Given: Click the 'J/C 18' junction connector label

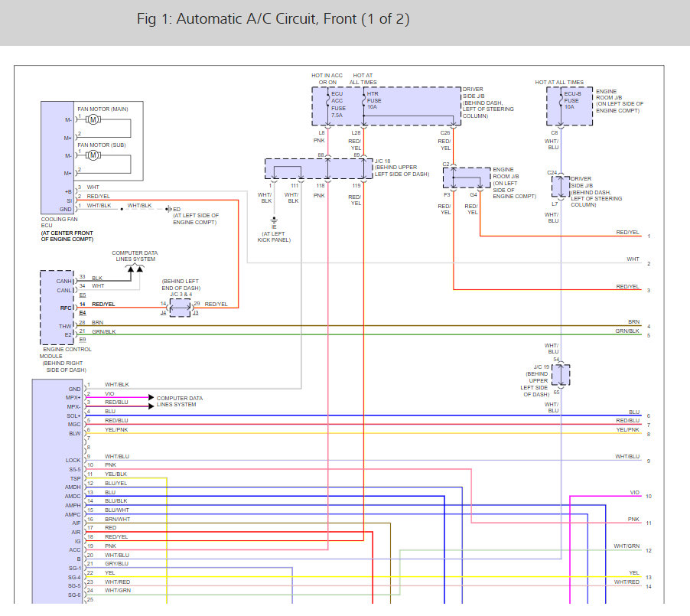Looking at the screenshot, I should coord(382,161).
